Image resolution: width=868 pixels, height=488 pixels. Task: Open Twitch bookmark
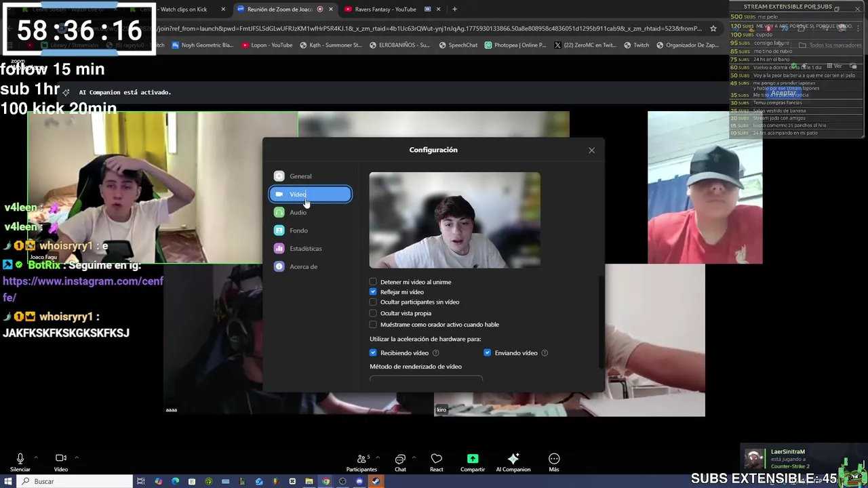(636, 45)
